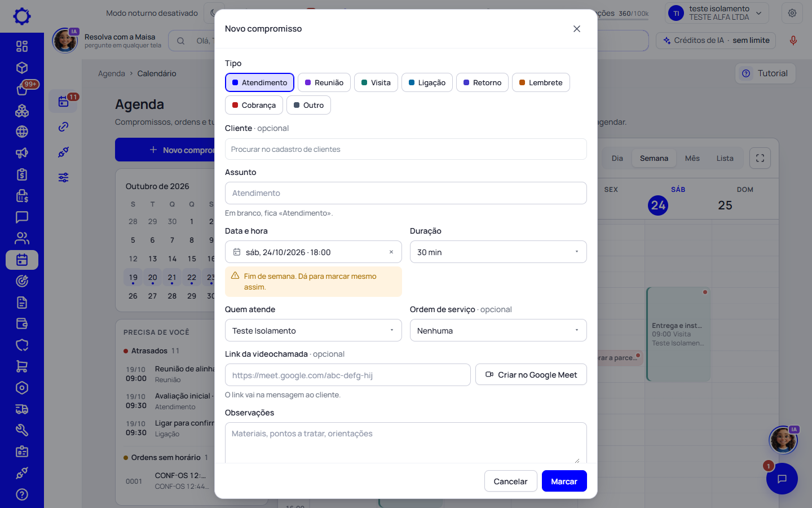Screen dimensions: 812x508
Task: Expand the company account menu chevron
Action: pyautogui.click(x=759, y=13)
